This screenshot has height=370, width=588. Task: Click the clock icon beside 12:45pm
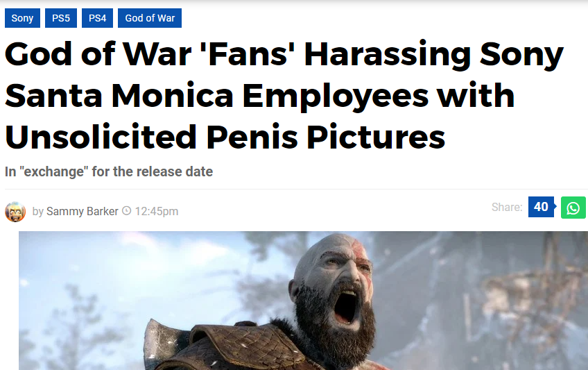[x=127, y=211]
